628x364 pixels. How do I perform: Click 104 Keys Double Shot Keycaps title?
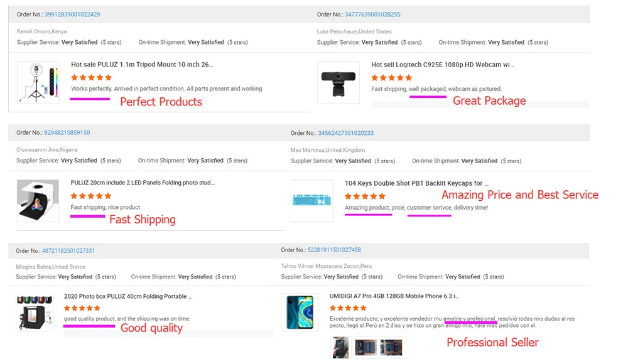416,183
